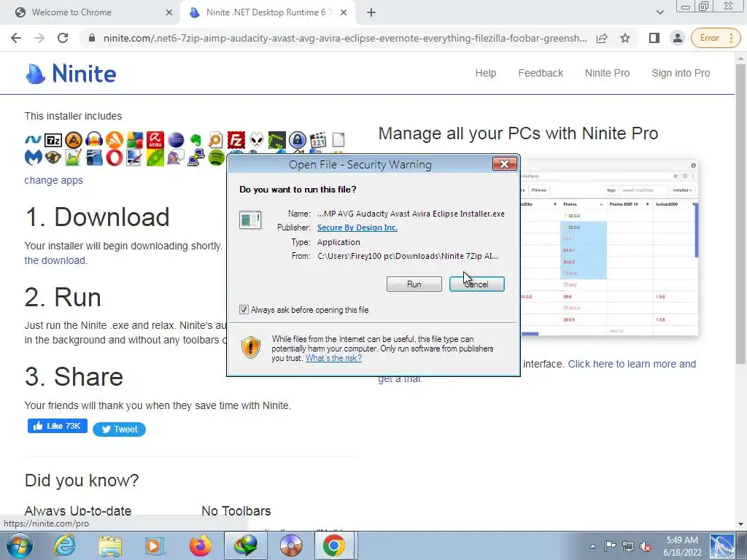
Task: Click the orange Avast icon
Action: (115, 140)
